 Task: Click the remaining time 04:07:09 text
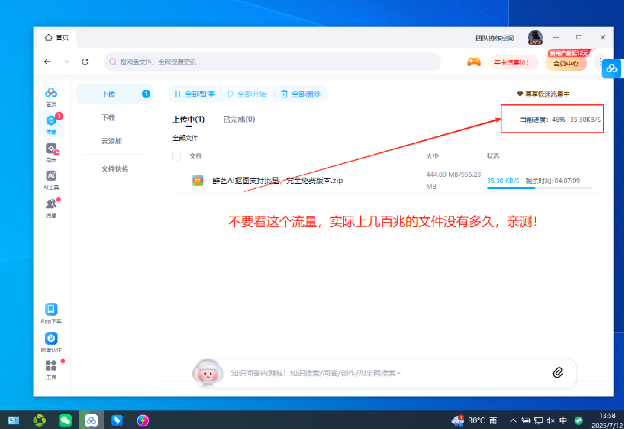[x=553, y=181]
